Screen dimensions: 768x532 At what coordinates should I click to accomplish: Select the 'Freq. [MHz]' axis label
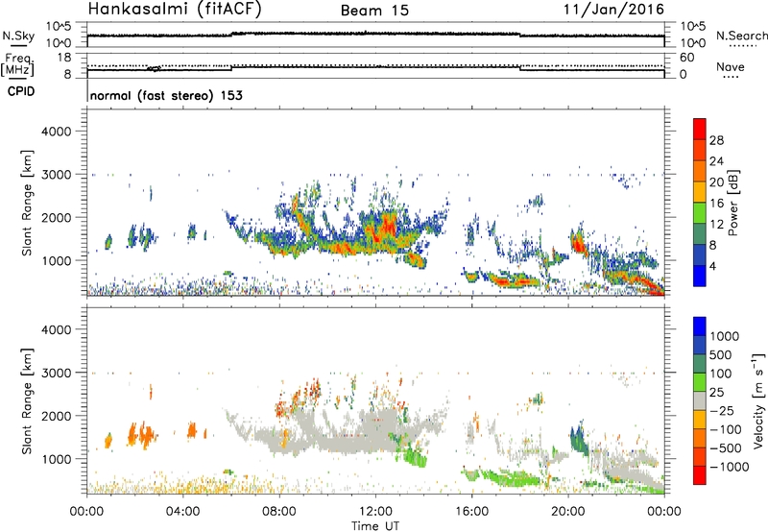point(18,65)
